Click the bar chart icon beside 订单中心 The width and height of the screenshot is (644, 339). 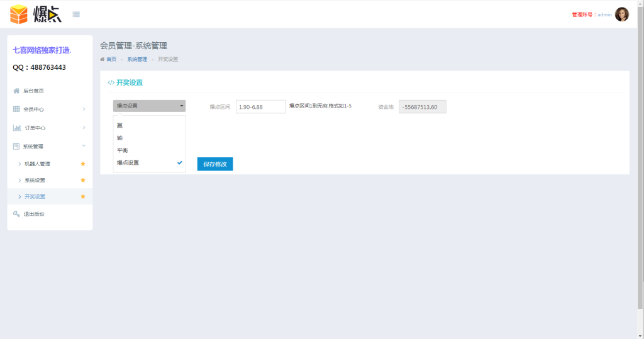click(x=17, y=128)
